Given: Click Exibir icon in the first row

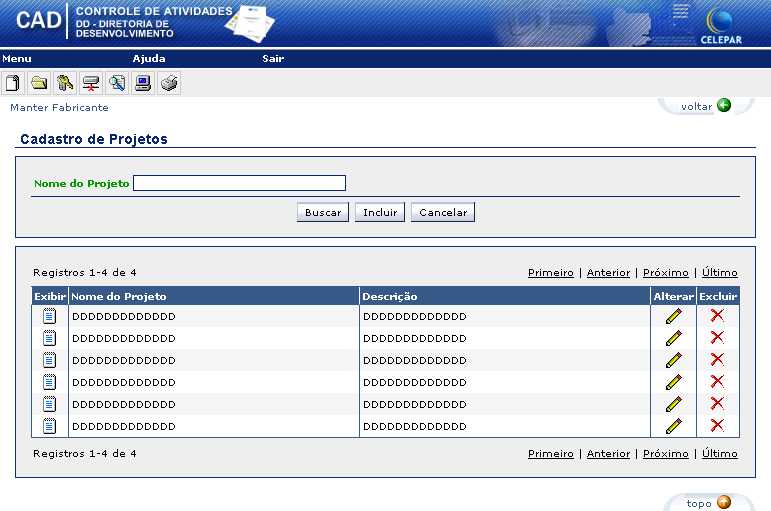Looking at the screenshot, I should [x=49, y=316].
